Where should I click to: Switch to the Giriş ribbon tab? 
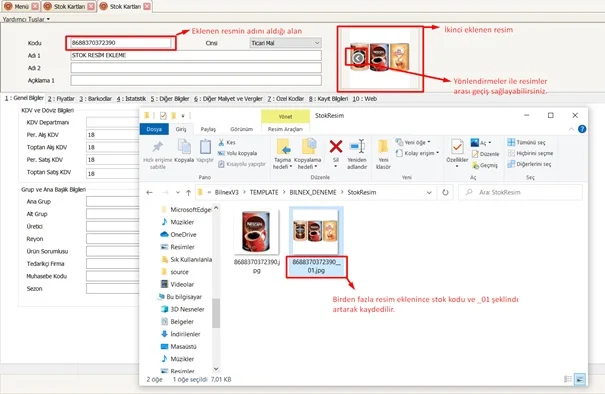(x=181, y=129)
